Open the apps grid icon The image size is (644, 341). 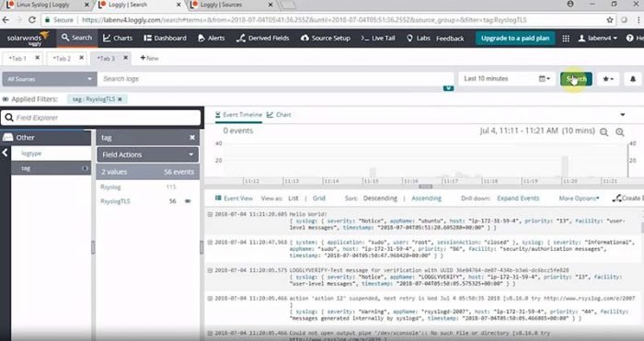(x=566, y=39)
